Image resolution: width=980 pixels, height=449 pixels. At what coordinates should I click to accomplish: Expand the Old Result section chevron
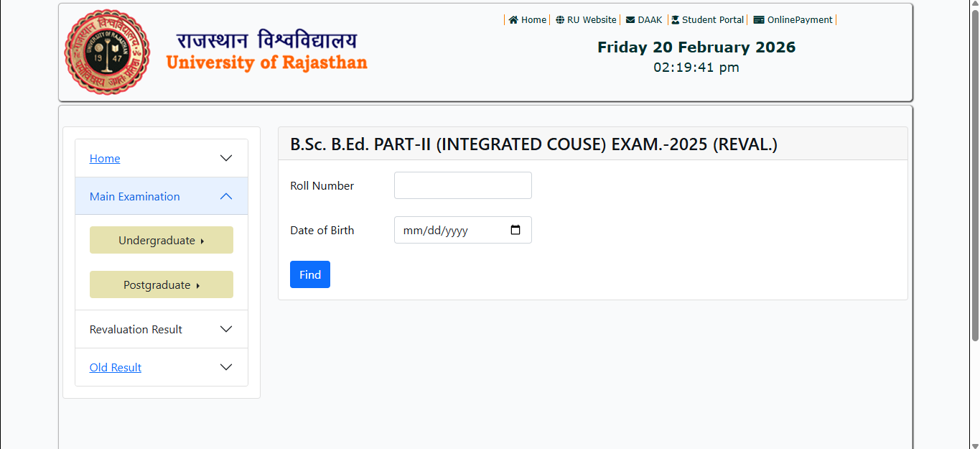click(225, 366)
